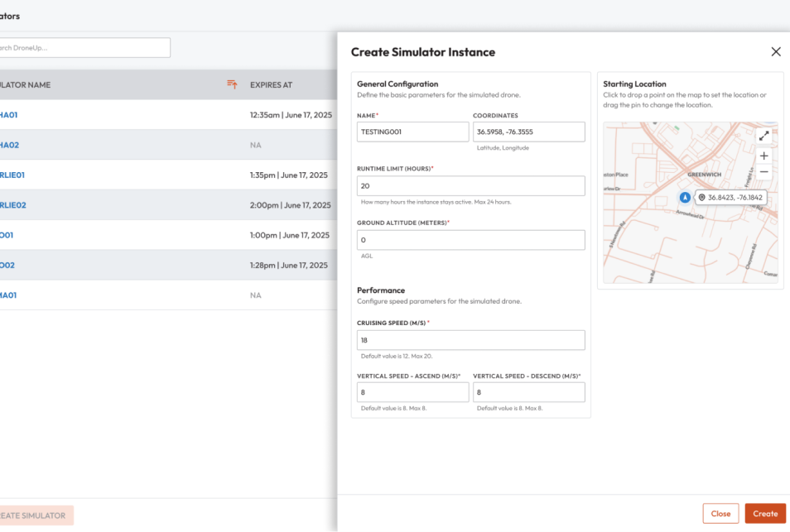
Task: Click the Runtime Limit hours field
Action: (470, 186)
